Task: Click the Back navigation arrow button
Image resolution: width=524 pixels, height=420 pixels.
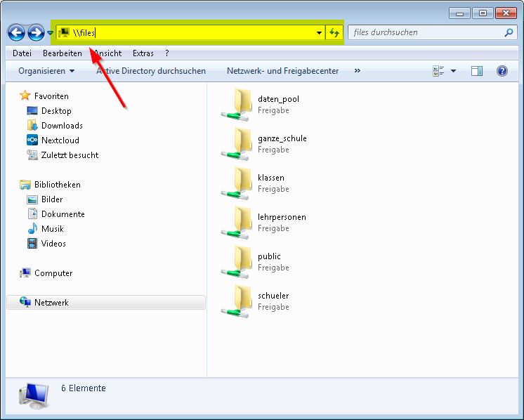Action: point(16,32)
